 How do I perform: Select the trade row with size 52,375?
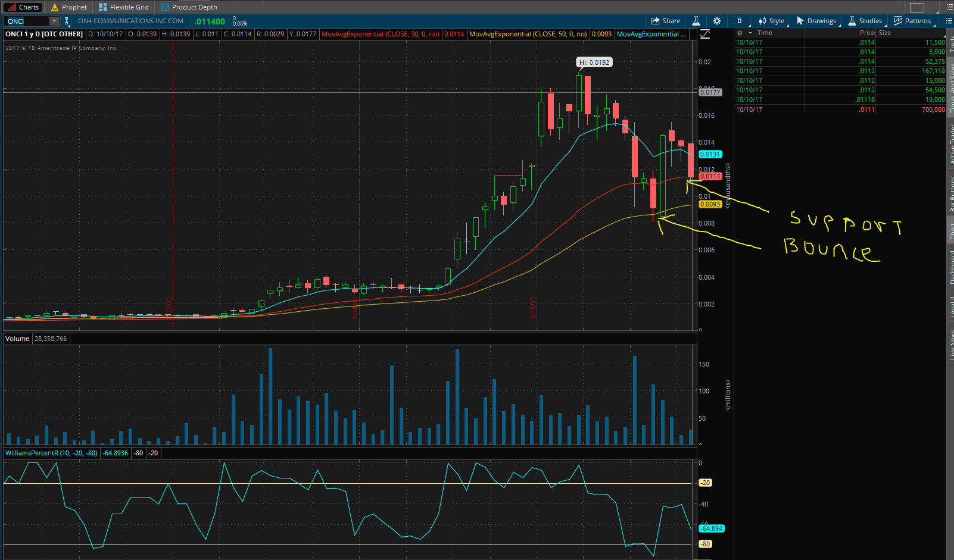click(x=840, y=61)
